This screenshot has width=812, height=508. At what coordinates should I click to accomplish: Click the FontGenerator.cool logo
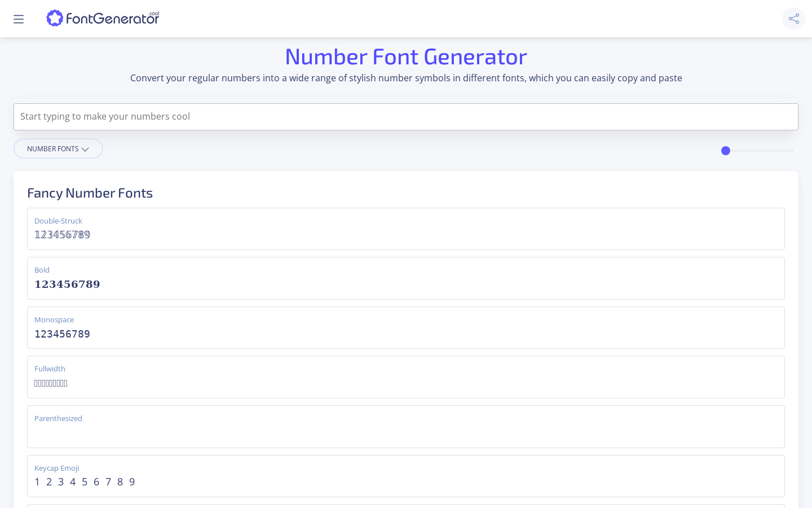coord(103,18)
